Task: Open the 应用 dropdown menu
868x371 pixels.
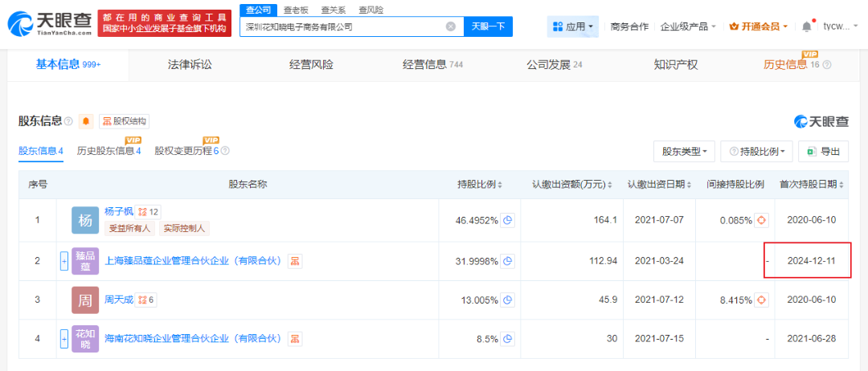Action: (x=572, y=26)
